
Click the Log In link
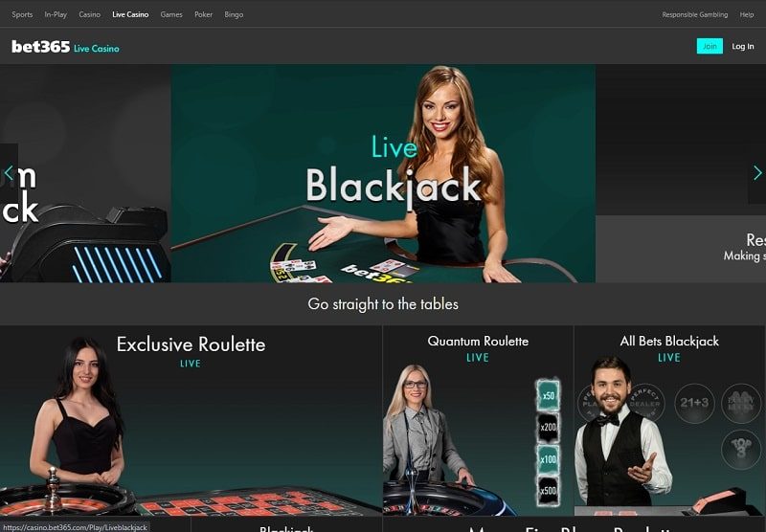click(743, 46)
